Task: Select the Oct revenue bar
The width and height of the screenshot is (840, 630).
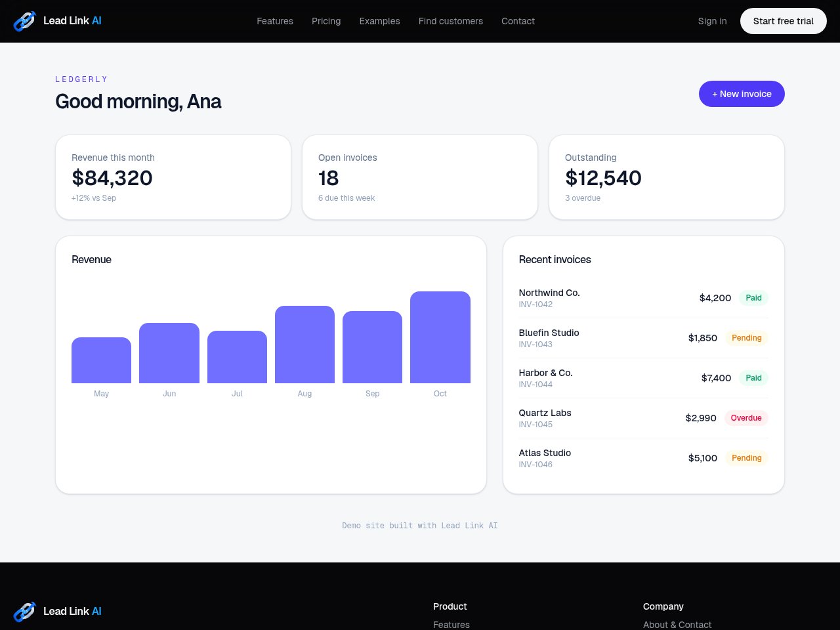Action: coord(440,337)
